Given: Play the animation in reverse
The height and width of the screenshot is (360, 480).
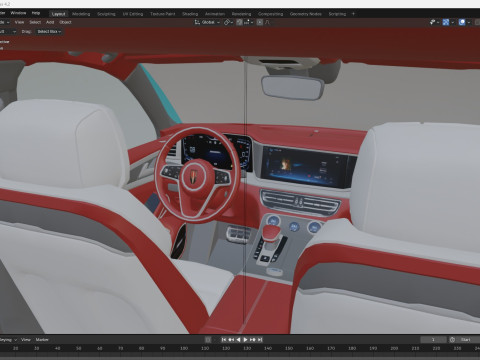Looking at the screenshot, I should [238, 340].
